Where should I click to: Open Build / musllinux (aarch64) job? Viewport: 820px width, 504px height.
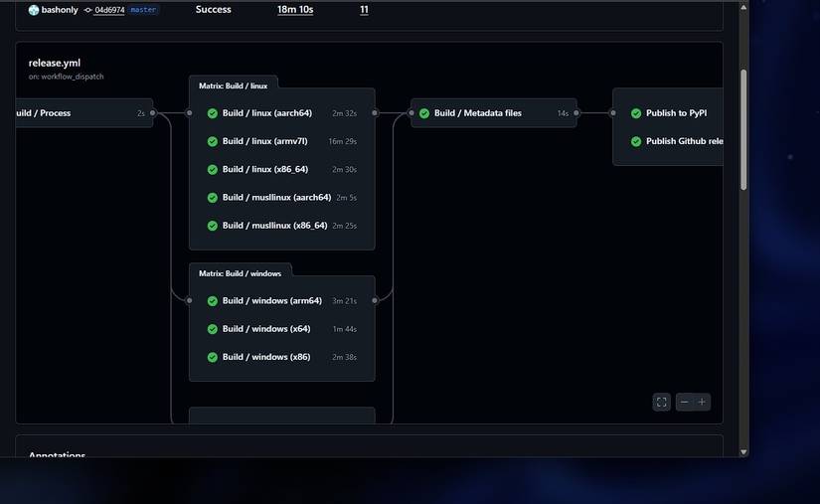282,198
